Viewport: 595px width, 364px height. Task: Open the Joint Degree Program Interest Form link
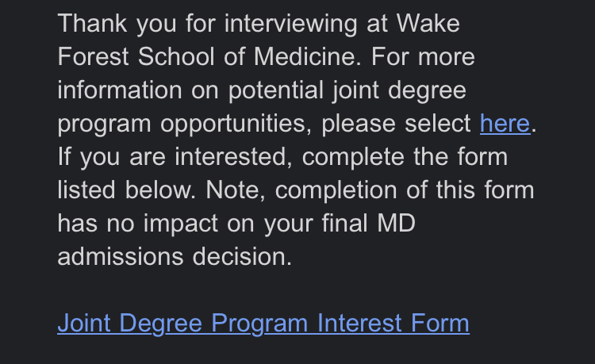tap(263, 324)
